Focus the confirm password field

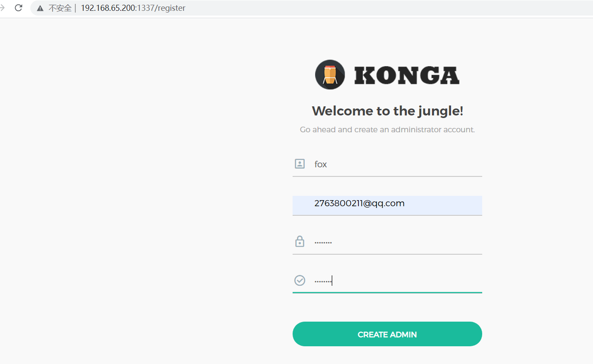[387, 281]
